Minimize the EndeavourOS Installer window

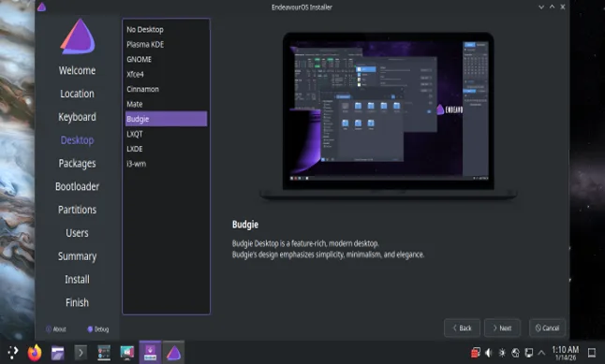[x=541, y=7]
